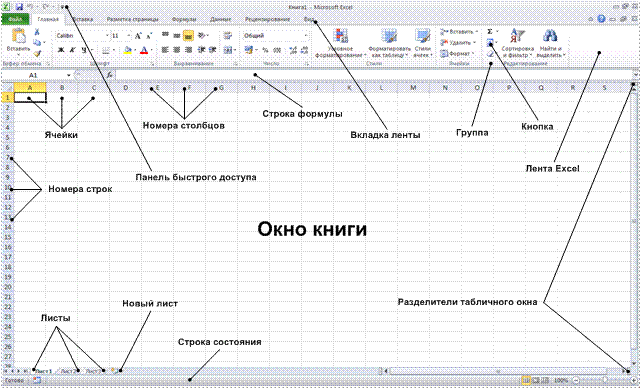
Task: Click the Decrease Indent icon
Action: click(201, 50)
